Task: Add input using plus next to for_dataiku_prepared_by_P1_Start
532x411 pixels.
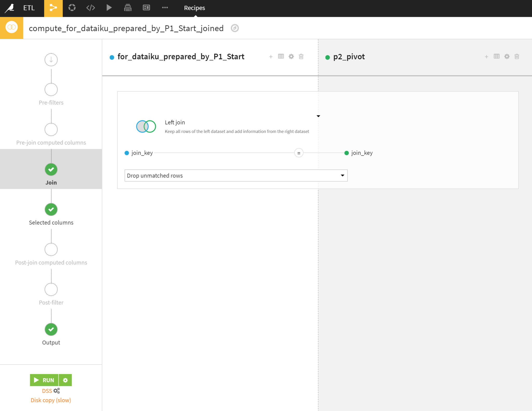Action: pos(271,56)
